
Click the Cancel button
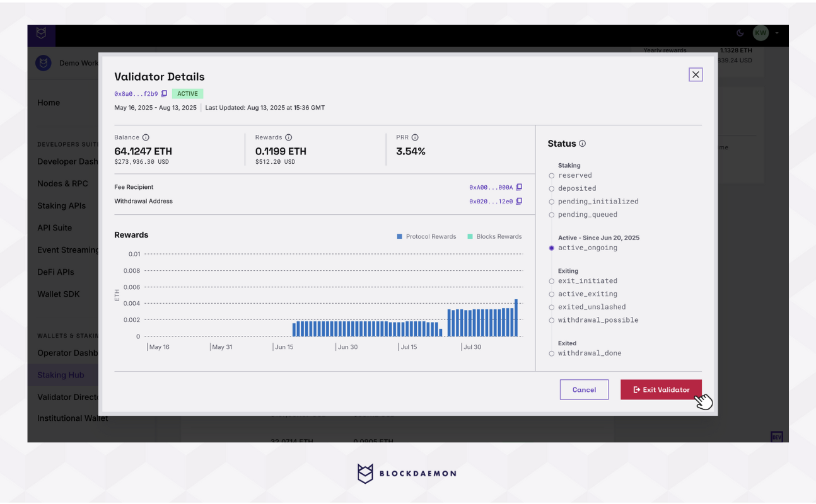[584, 389]
